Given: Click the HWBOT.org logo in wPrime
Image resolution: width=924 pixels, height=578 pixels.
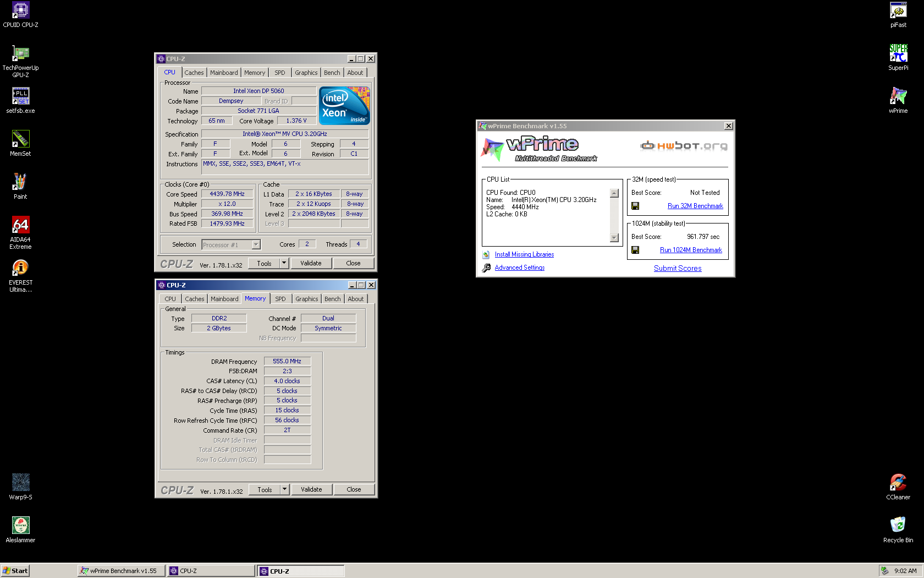Looking at the screenshot, I should tap(684, 145).
